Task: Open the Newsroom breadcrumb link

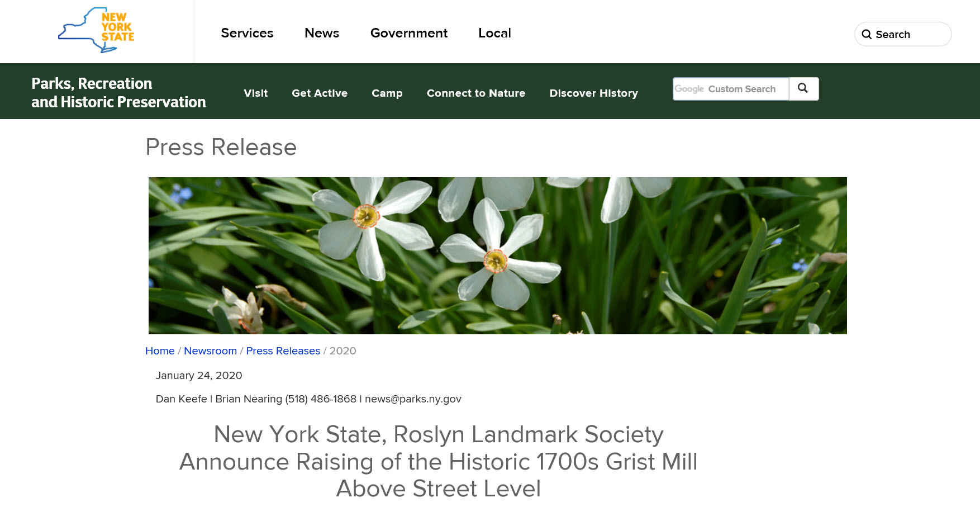Action: click(x=210, y=351)
